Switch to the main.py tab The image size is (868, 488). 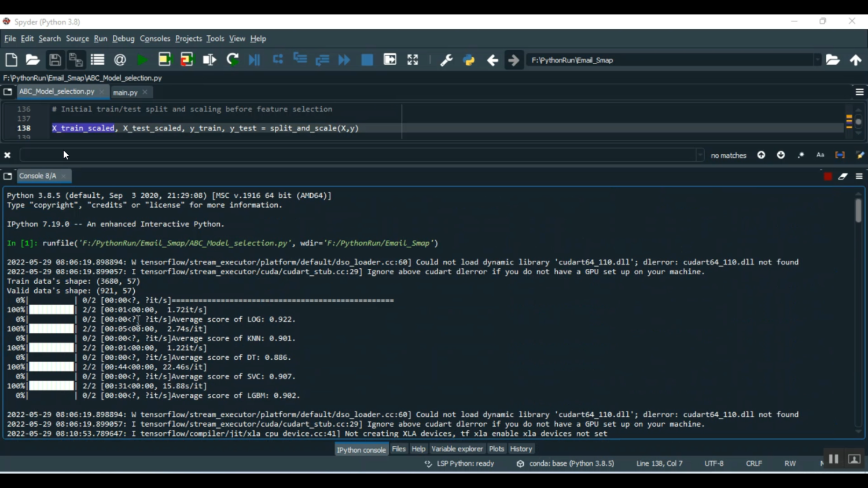(x=124, y=92)
